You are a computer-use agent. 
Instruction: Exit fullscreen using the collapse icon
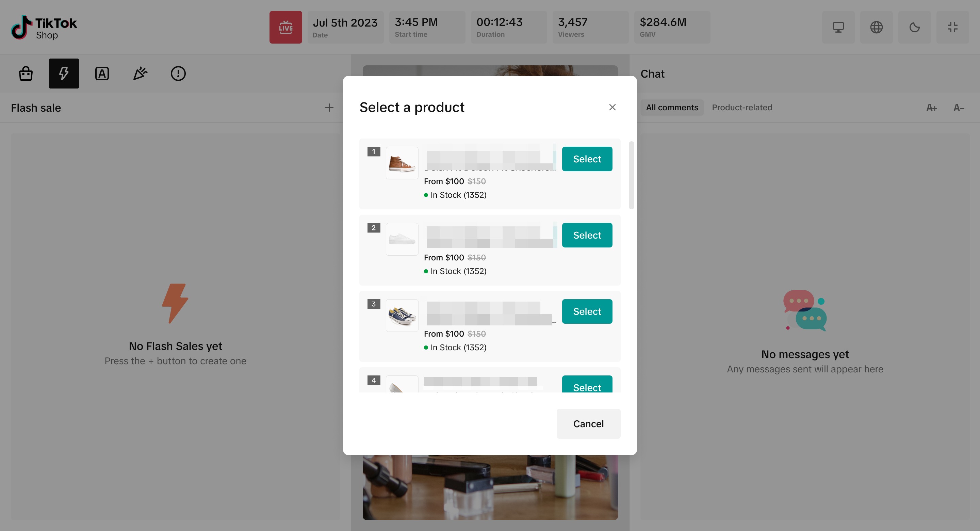(952, 27)
